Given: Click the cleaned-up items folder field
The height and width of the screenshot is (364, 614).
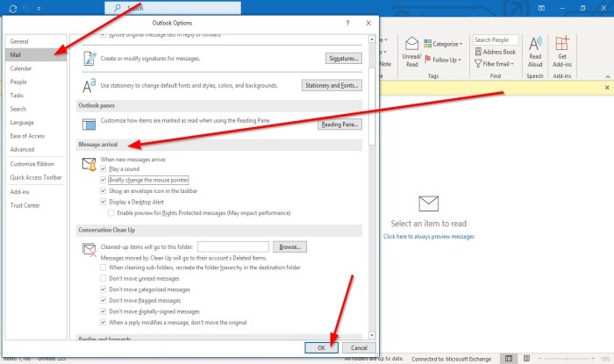Looking at the screenshot, I should (x=233, y=247).
